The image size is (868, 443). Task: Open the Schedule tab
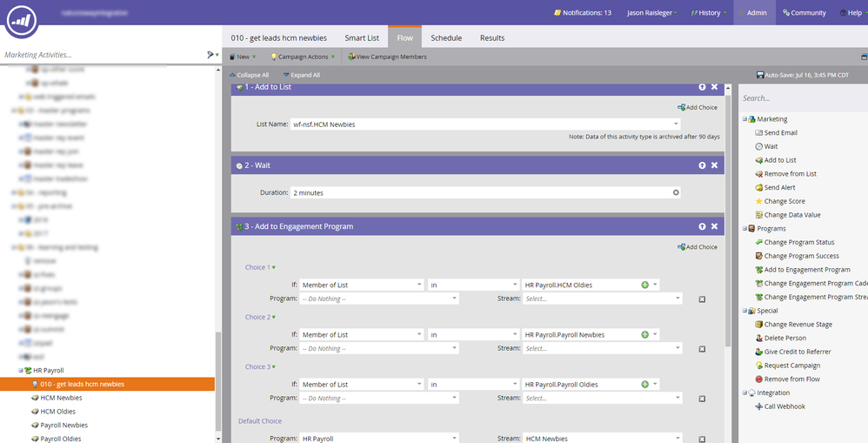pyautogui.click(x=446, y=38)
